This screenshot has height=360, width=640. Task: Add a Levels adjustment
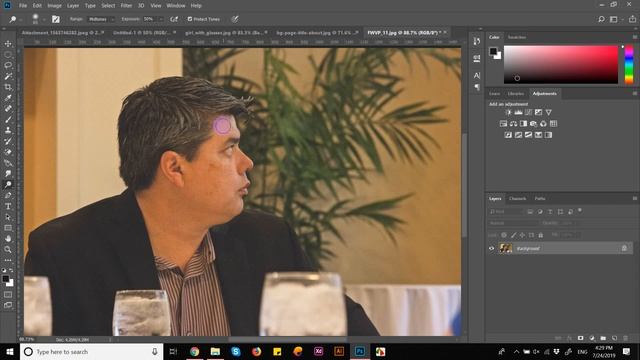click(x=518, y=112)
